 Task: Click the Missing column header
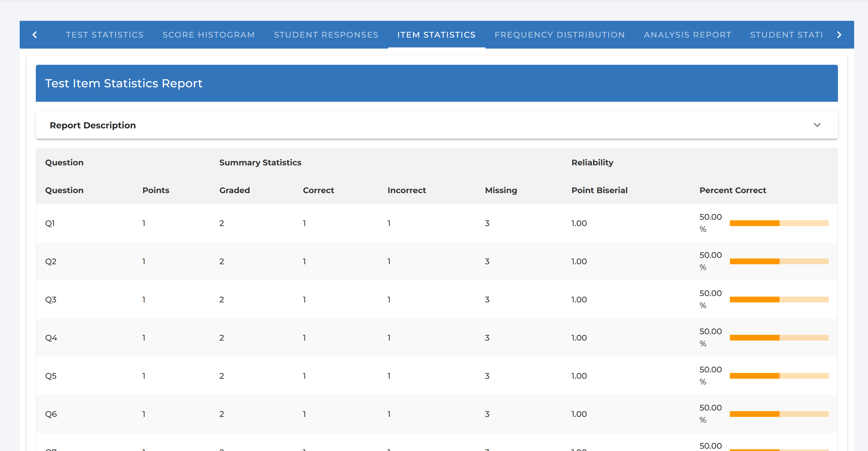[501, 190]
